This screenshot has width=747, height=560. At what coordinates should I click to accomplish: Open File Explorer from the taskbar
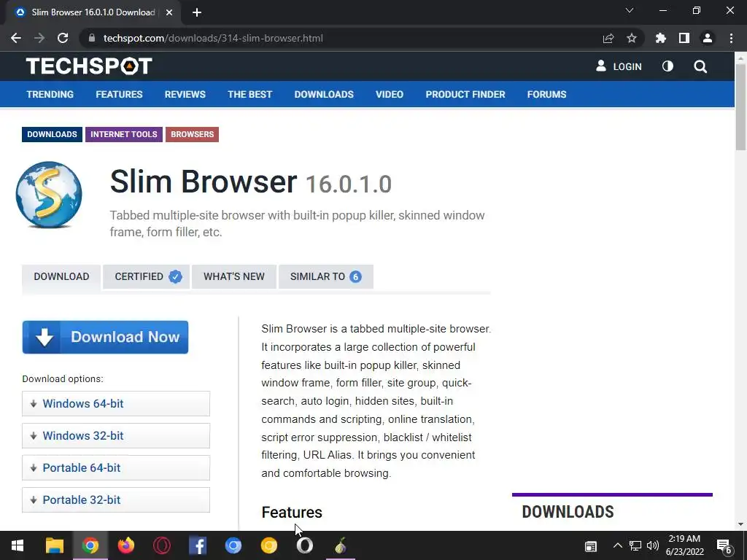(54, 545)
